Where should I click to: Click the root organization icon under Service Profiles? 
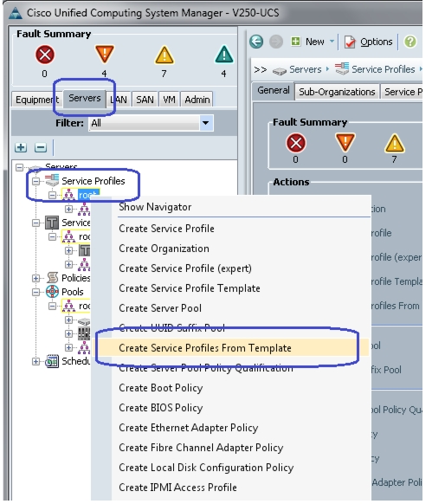[x=68, y=195]
